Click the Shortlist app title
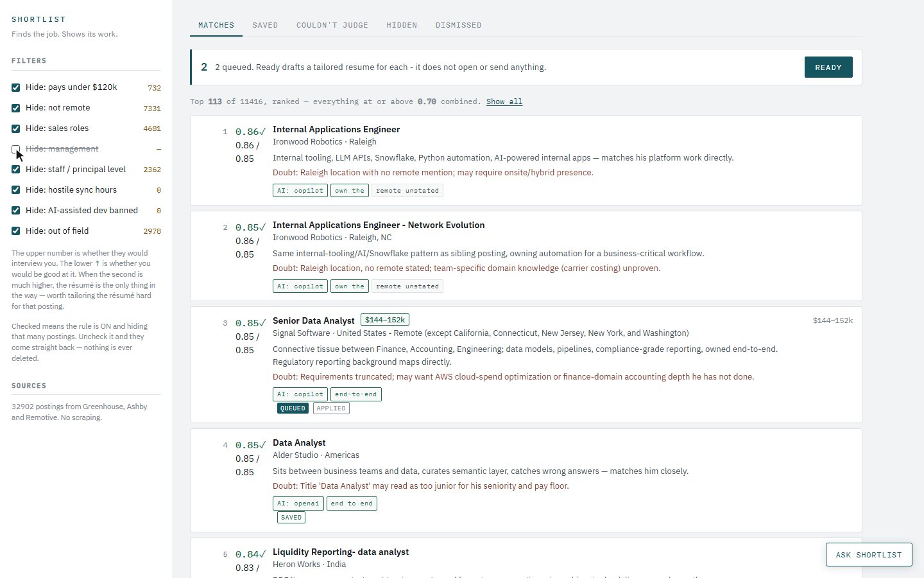Viewport: 924px width, 578px height. (38, 19)
